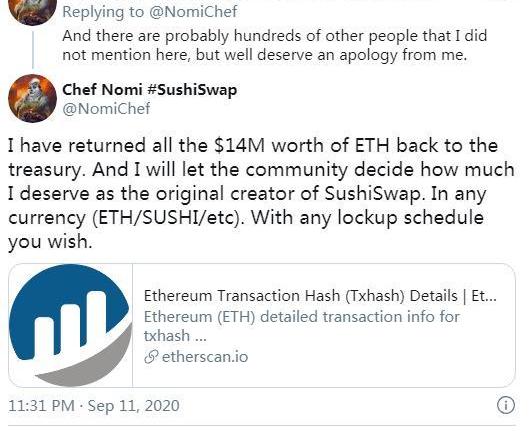Click the reply text about hundreds of people
The height and width of the screenshot is (431, 530).
pyautogui.click(x=274, y=45)
